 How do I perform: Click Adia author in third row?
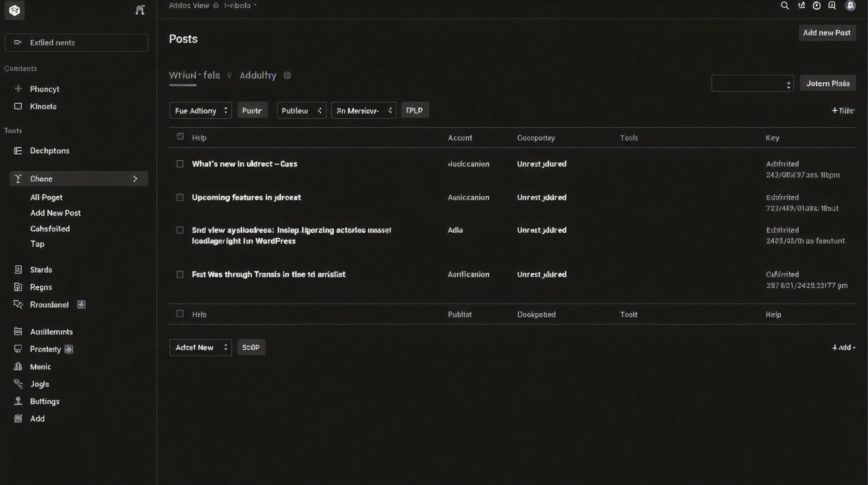(455, 230)
